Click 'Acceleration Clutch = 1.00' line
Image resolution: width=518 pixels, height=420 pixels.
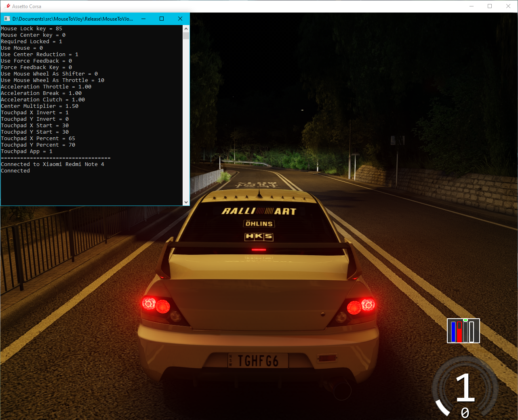(43, 100)
